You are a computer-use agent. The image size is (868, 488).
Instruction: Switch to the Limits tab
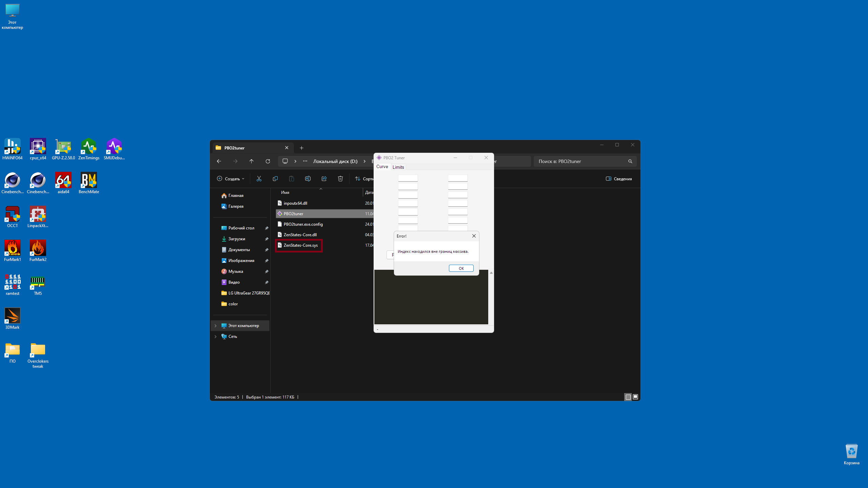point(398,167)
